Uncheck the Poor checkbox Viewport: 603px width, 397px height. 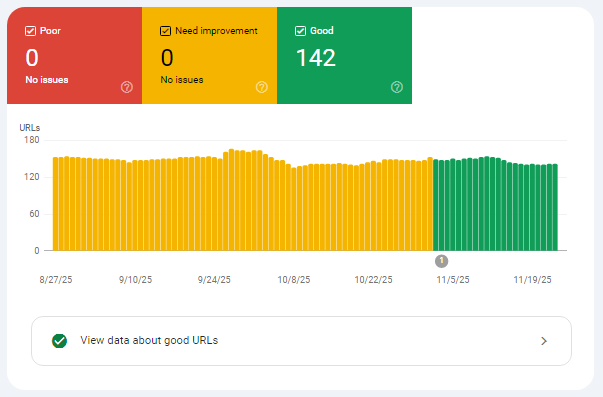[x=30, y=31]
